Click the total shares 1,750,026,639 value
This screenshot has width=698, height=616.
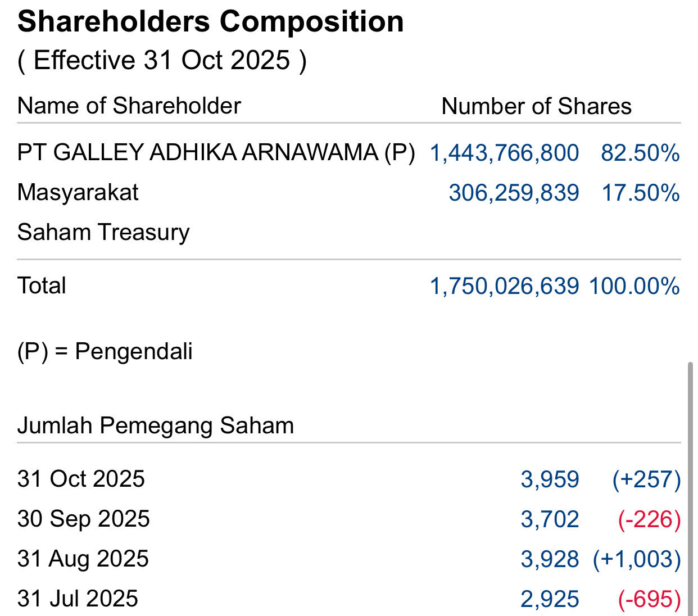504,286
